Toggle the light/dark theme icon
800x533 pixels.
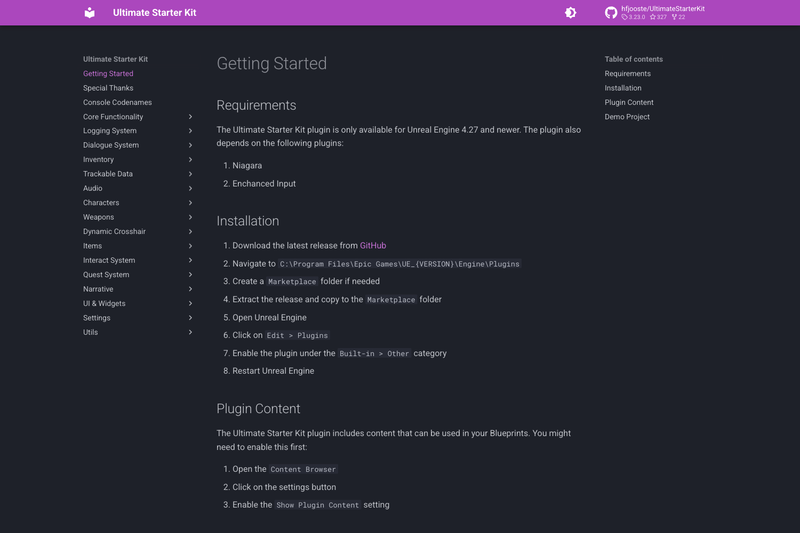click(570, 13)
